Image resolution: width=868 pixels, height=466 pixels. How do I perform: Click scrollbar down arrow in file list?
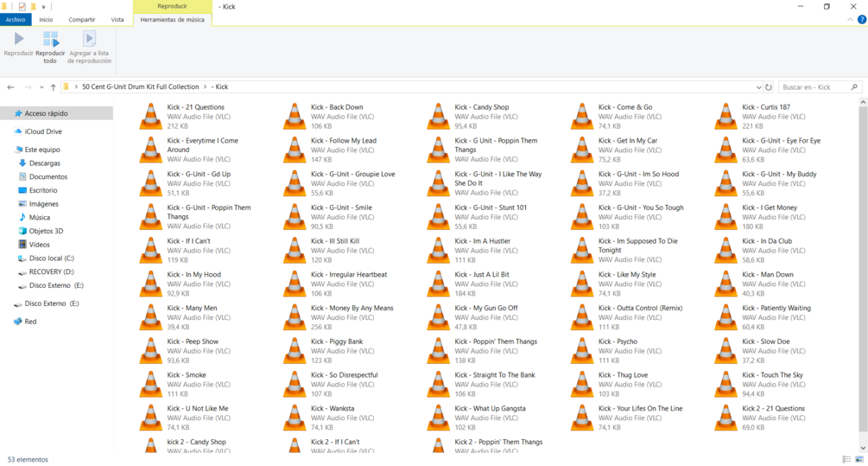click(863, 448)
